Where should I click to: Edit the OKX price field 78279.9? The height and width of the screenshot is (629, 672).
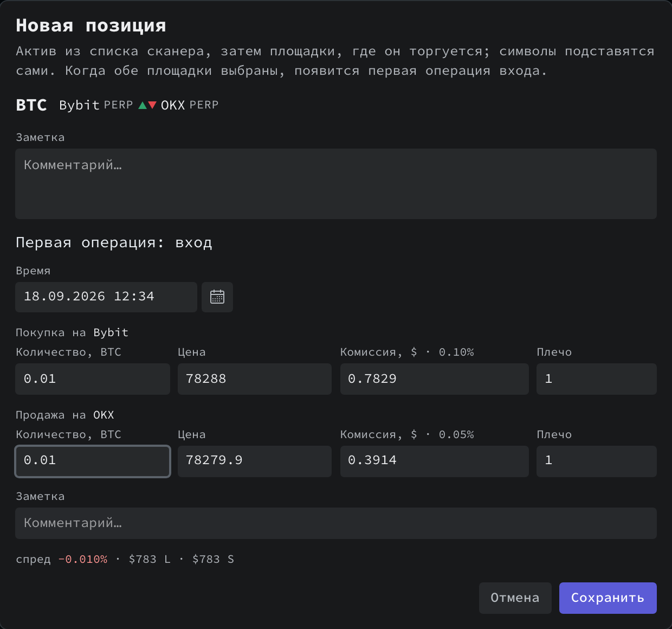[255, 461]
